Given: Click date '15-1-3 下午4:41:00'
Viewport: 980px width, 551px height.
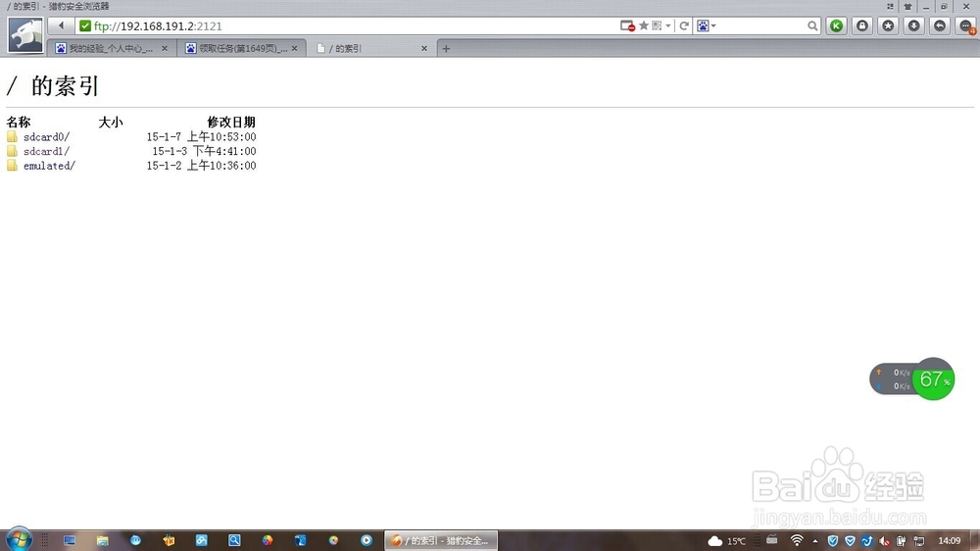Looking at the screenshot, I should click(204, 151).
